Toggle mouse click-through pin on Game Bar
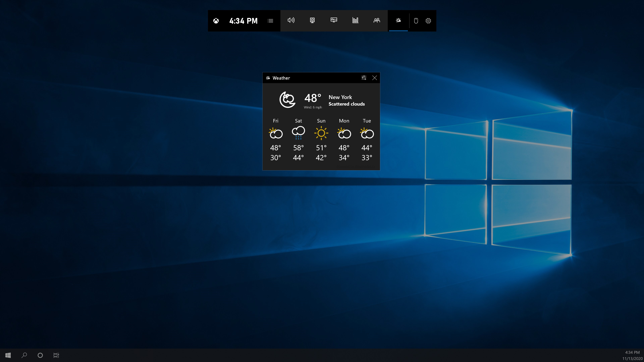The width and height of the screenshot is (644, 362). click(x=416, y=21)
